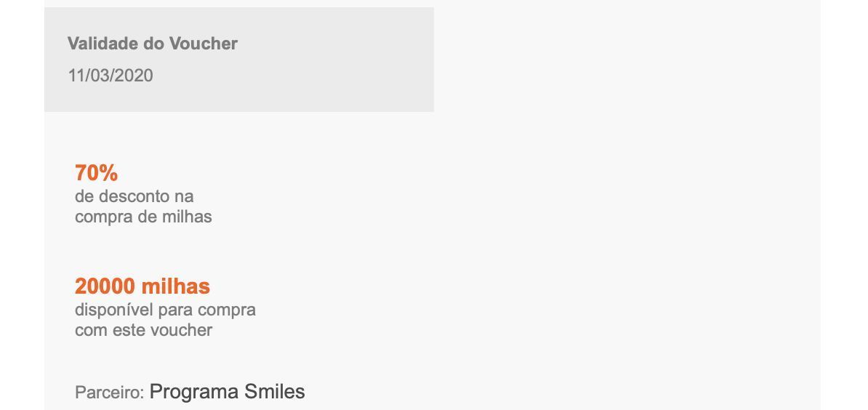The image size is (868, 410).
Task: Select the voucher expiry date 11/03/2020
Action: [x=110, y=76]
